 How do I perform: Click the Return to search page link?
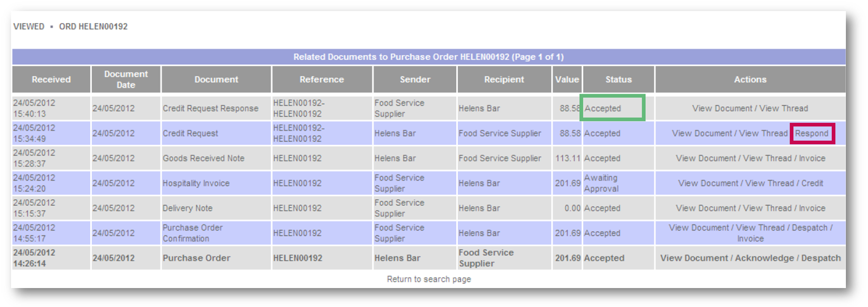(x=429, y=279)
